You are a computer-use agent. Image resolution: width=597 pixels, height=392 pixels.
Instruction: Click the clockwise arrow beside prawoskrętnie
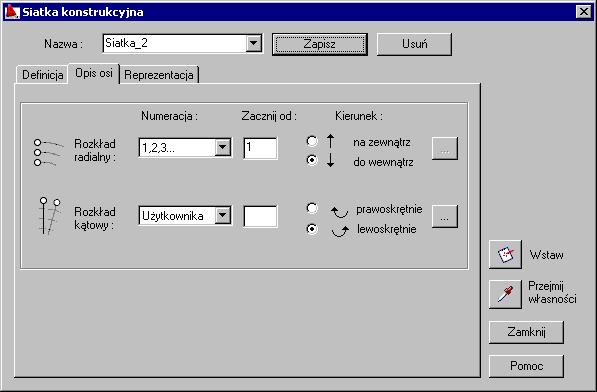pos(339,211)
